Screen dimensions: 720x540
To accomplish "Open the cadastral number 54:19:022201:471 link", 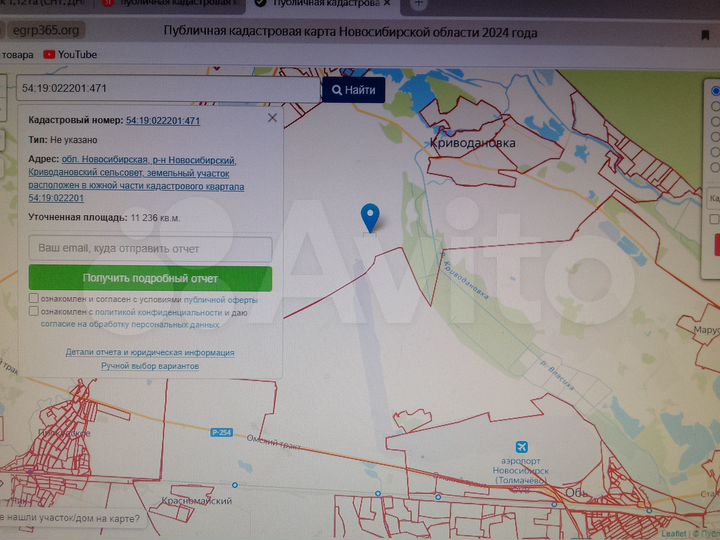I will [163, 121].
